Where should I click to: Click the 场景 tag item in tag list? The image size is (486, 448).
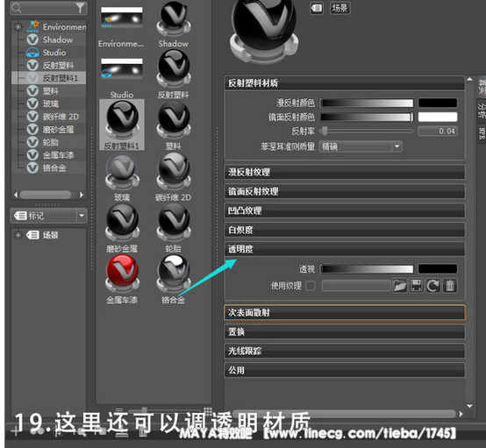coord(51,235)
